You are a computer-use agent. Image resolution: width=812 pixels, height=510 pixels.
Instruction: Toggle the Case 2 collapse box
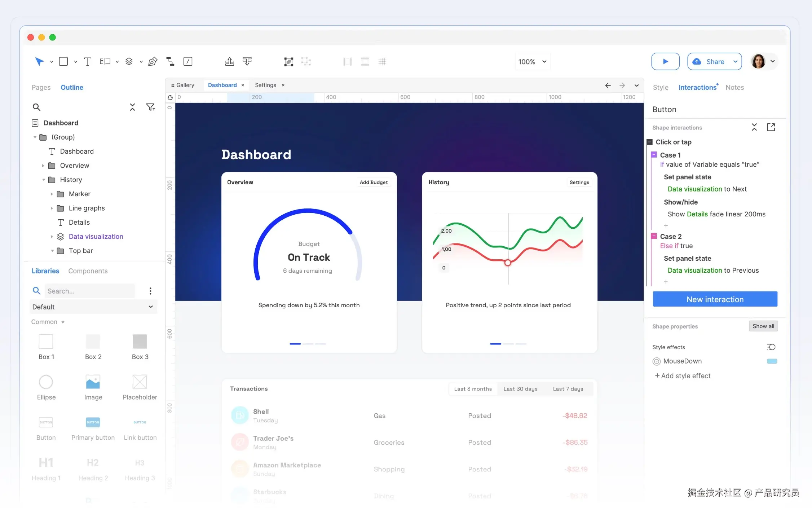coord(654,236)
